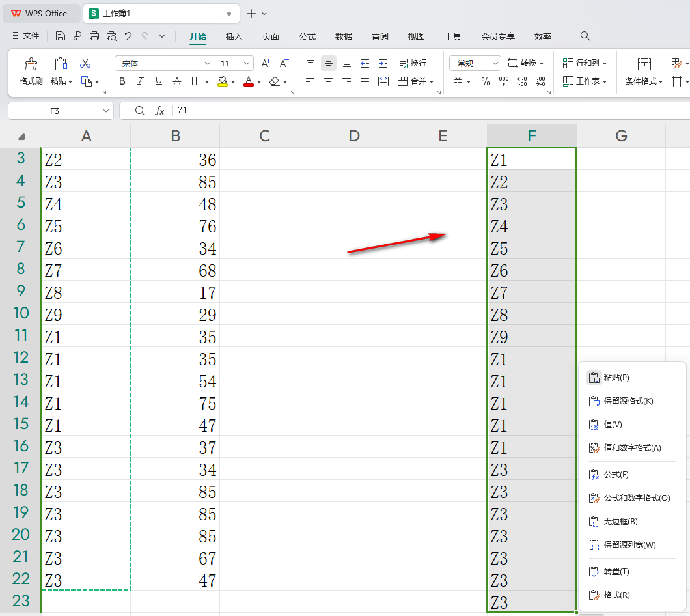Select column B header
Image resolution: width=690 pixels, height=616 pixels.
click(175, 136)
